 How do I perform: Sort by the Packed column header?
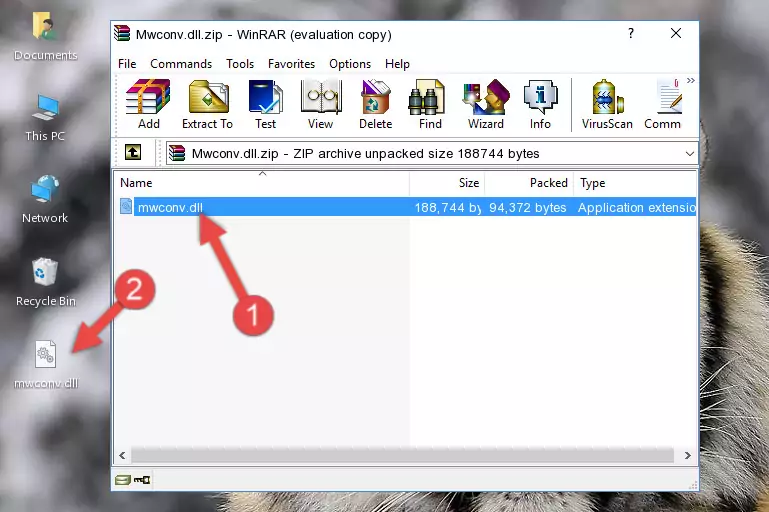(x=529, y=183)
